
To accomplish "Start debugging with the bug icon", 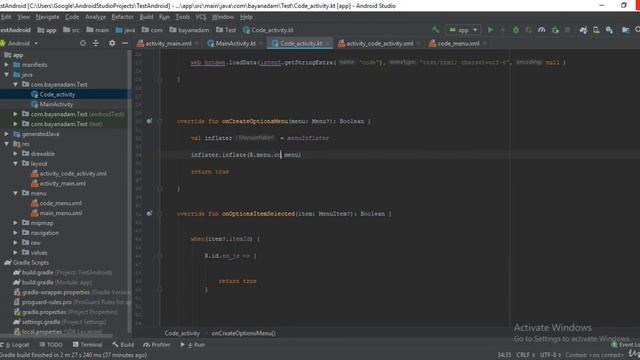I will click(516, 30).
